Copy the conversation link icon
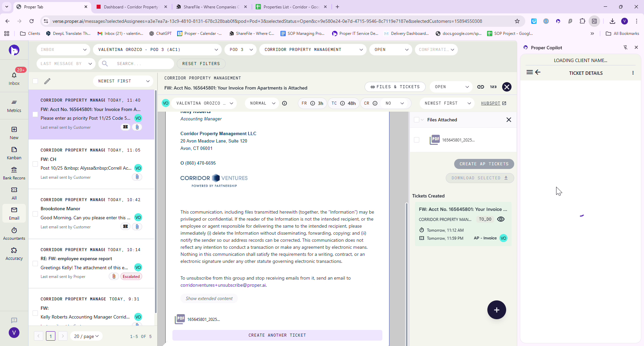The image size is (644, 346). pos(481,87)
